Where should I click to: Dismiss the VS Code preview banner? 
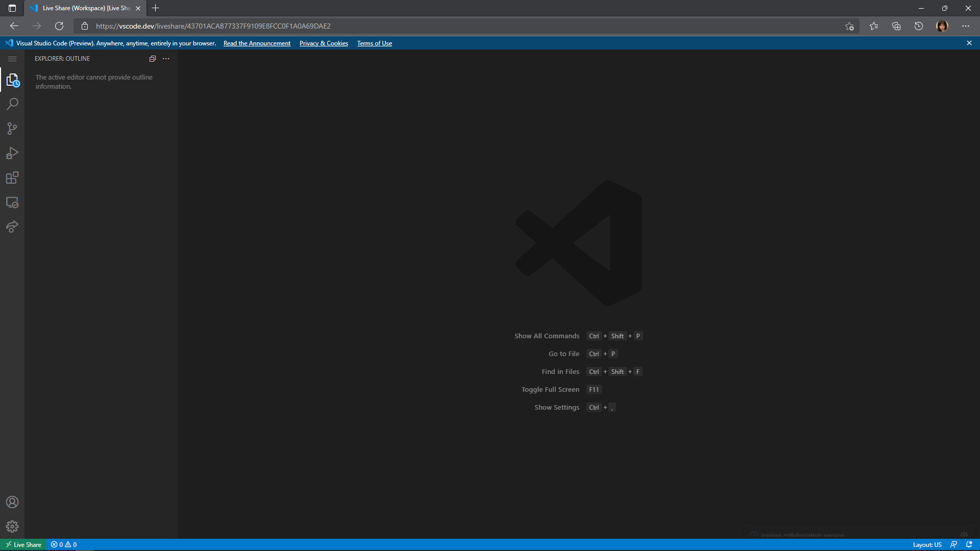(x=969, y=43)
